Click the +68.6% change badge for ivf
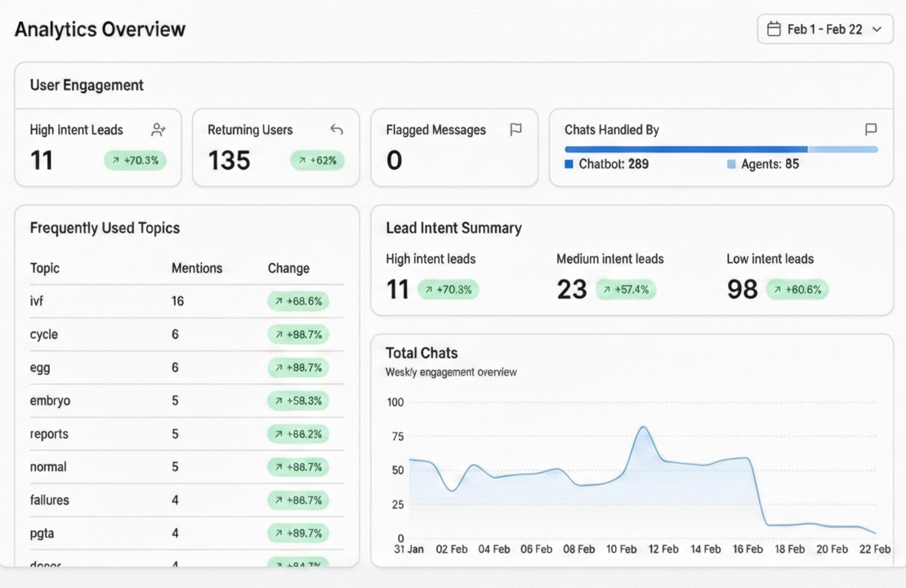The image size is (906, 588). click(298, 301)
